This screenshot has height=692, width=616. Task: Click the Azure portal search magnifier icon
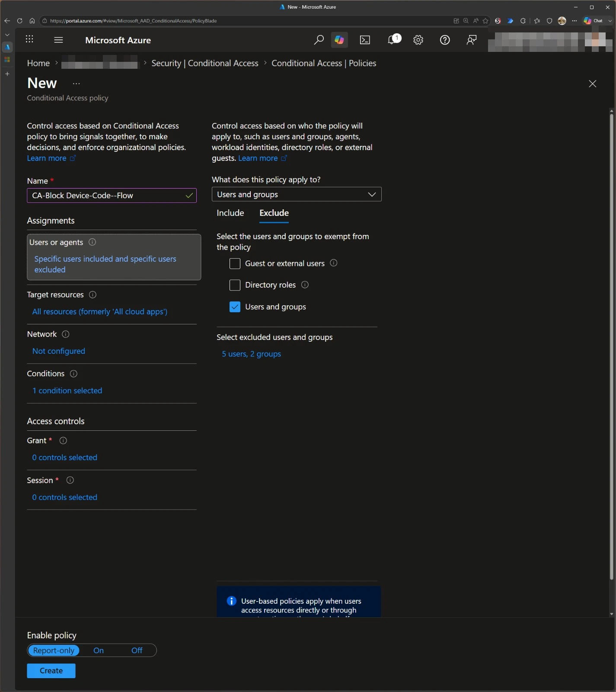click(319, 40)
